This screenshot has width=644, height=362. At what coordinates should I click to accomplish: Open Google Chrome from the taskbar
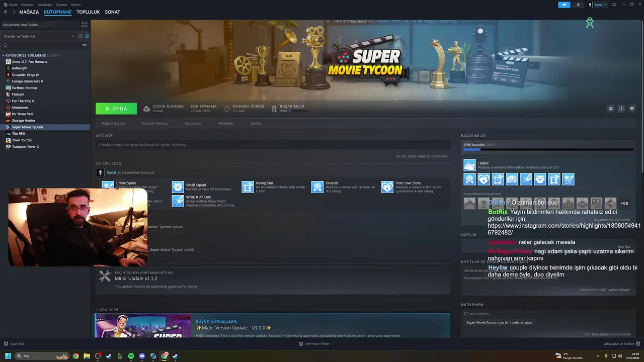(x=75, y=356)
